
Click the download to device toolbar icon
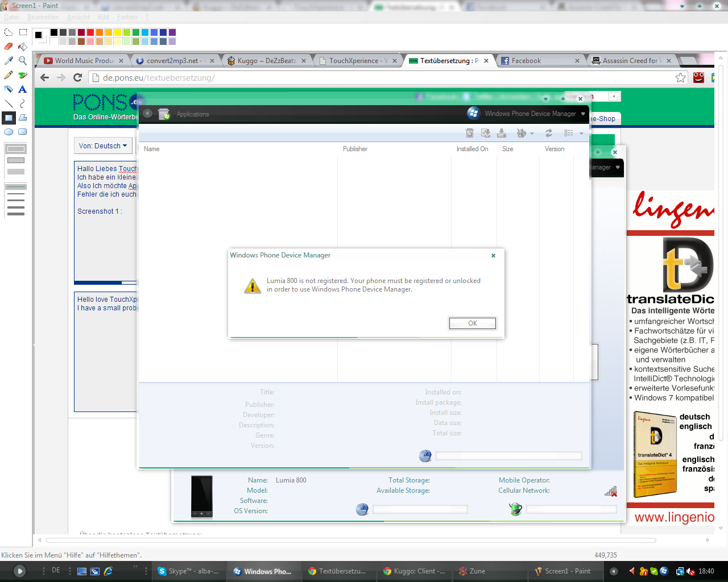[x=502, y=133]
